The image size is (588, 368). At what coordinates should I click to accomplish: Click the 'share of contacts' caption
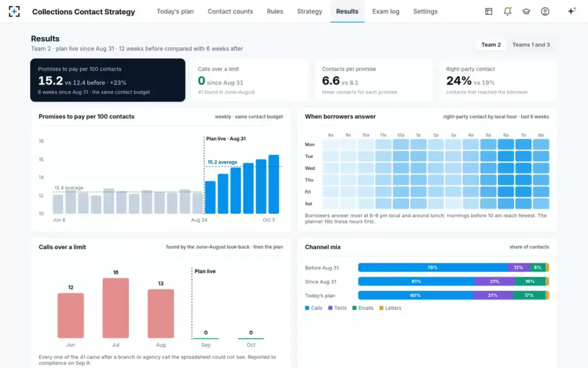[x=529, y=247]
